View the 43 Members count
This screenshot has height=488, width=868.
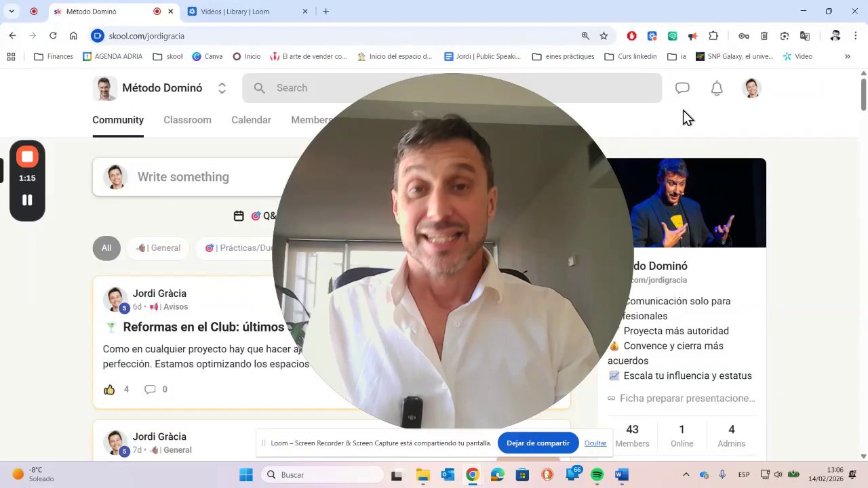pos(632,435)
